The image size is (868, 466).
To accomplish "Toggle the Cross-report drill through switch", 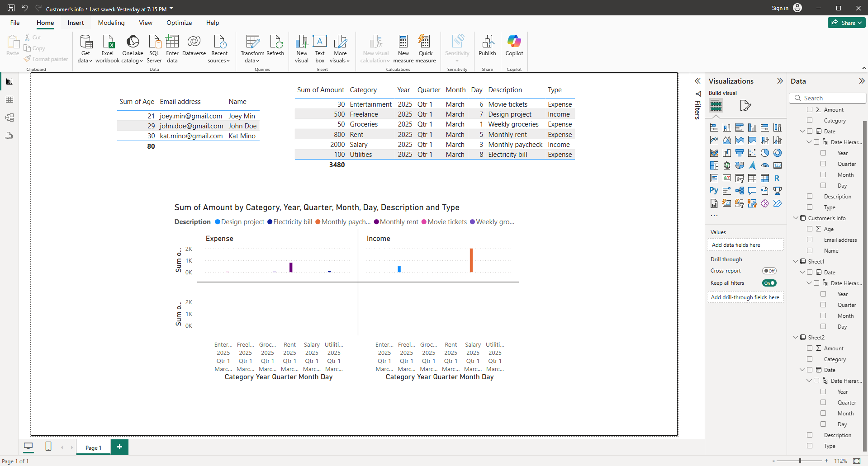I will (769, 271).
